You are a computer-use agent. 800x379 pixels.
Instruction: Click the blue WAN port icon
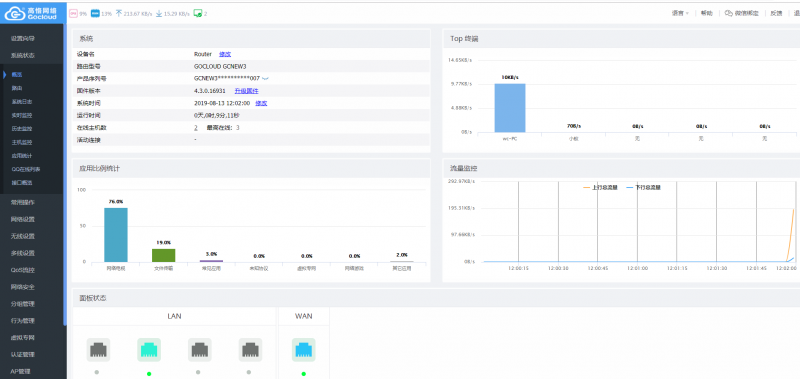304,350
